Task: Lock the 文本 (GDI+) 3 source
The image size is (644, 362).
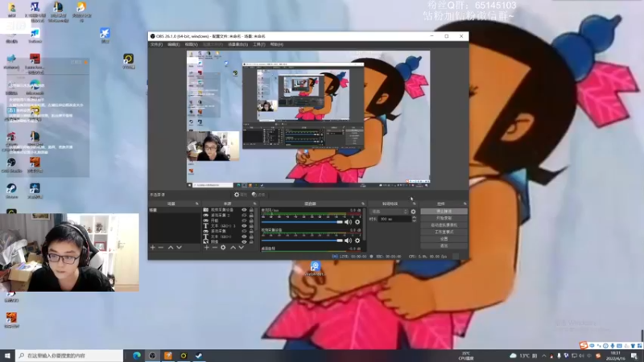Action: pos(251,226)
